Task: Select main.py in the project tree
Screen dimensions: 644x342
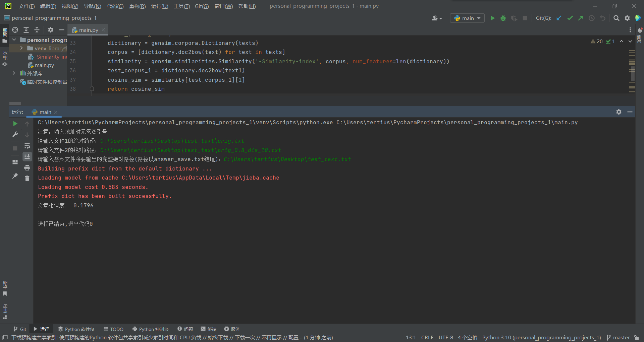Action: [44, 65]
